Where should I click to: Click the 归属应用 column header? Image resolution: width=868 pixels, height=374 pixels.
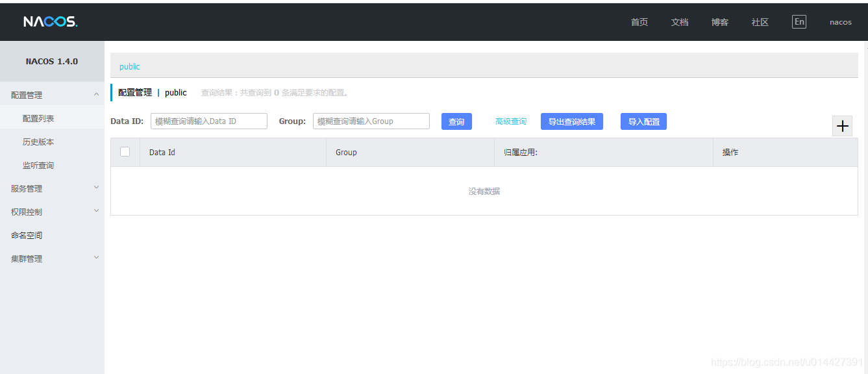pos(604,152)
